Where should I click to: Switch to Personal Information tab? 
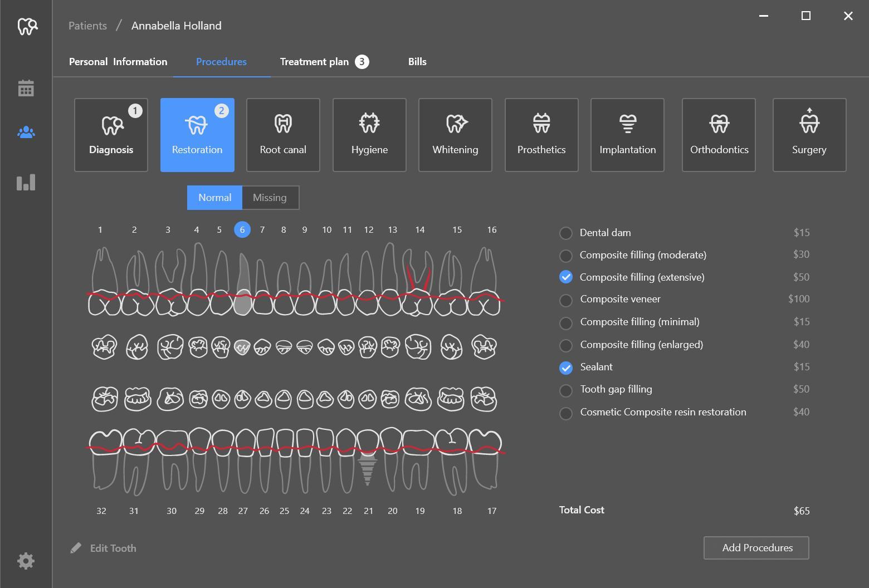pyautogui.click(x=118, y=62)
